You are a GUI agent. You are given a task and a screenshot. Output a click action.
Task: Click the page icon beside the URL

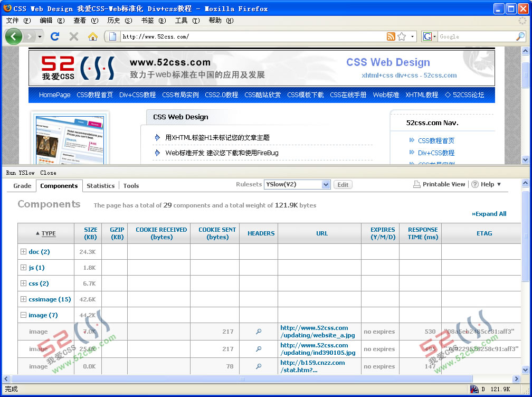pyautogui.click(x=113, y=36)
